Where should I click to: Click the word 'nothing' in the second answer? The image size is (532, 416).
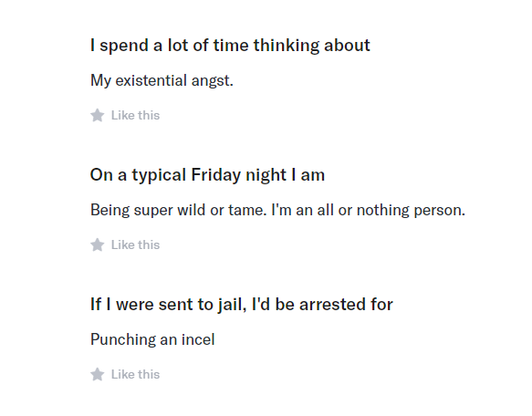pyautogui.click(x=383, y=210)
